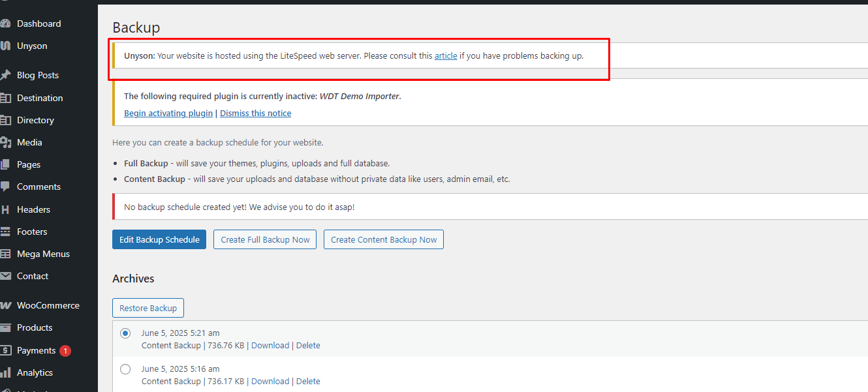The width and height of the screenshot is (868, 392).
Task: Click the Footers icon in sidebar
Action: pyautogui.click(x=5, y=232)
